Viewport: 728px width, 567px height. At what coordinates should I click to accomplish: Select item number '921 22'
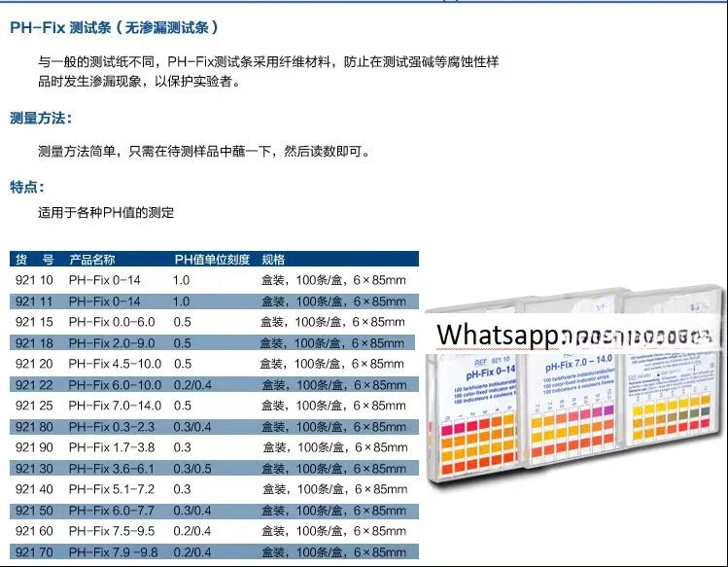pyautogui.click(x=34, y=385)
